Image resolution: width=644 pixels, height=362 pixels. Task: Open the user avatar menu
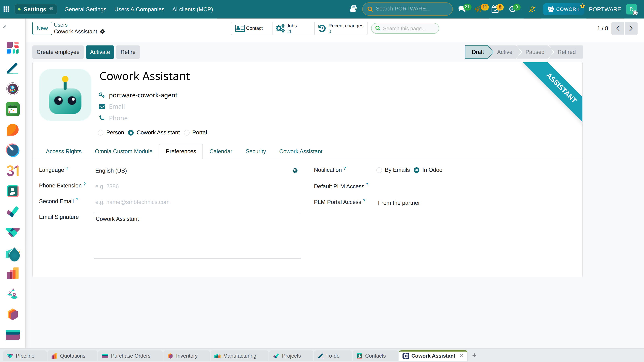[x=632, y=9]
